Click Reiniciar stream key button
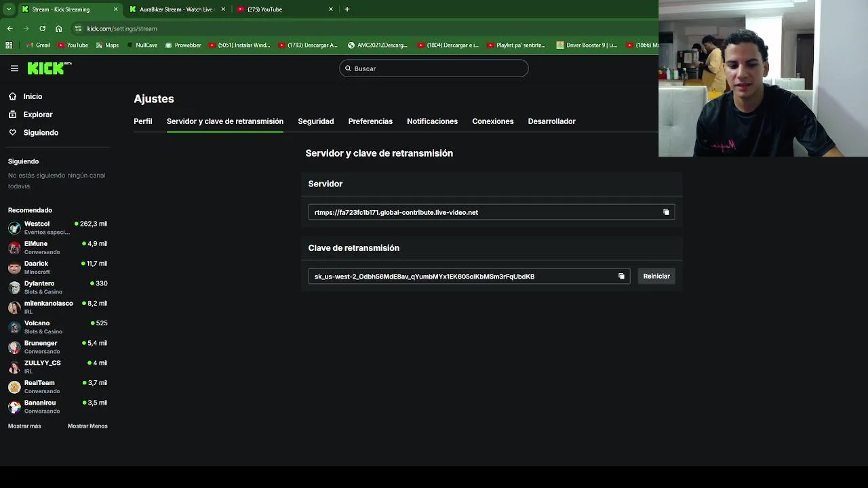 pyautogui.click(x=656, y=277)
